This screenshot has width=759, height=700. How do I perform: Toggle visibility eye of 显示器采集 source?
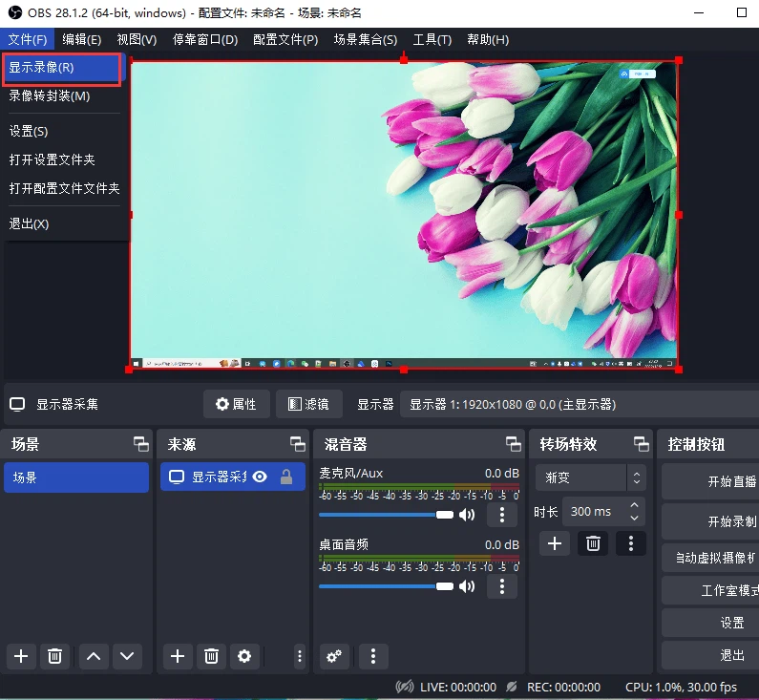click(260, 477)
